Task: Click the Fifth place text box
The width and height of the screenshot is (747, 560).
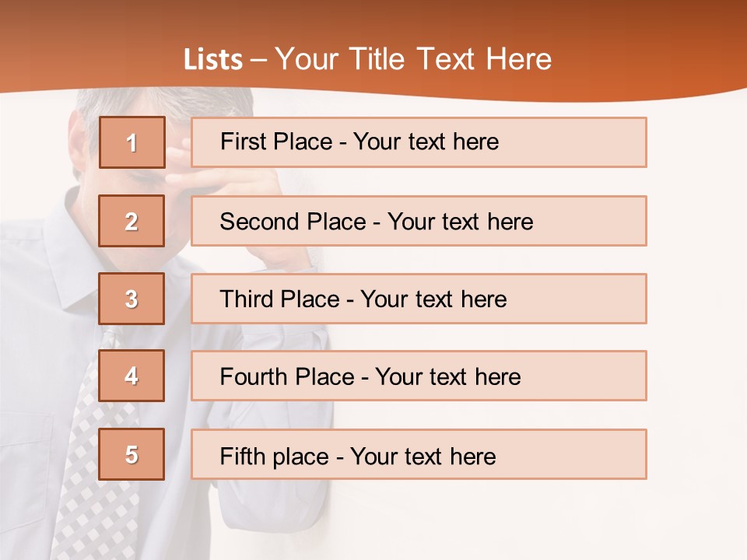Action: click(x=419, y=454)
